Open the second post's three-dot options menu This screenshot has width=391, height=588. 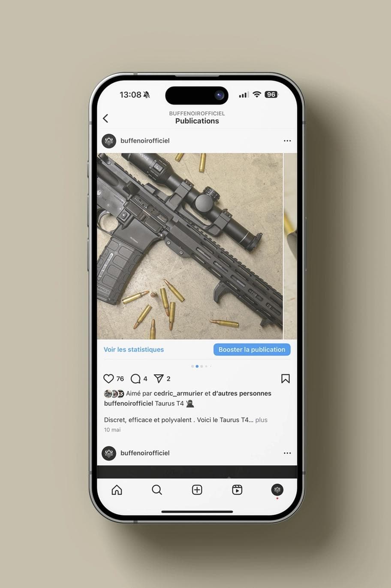287,453
